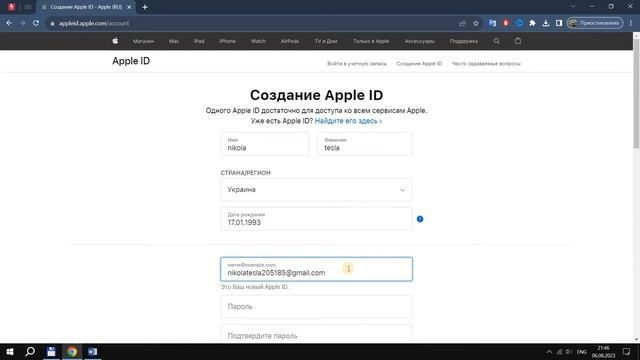Open the shopping bag icon

pyautogui.click(x=518, y=41)
